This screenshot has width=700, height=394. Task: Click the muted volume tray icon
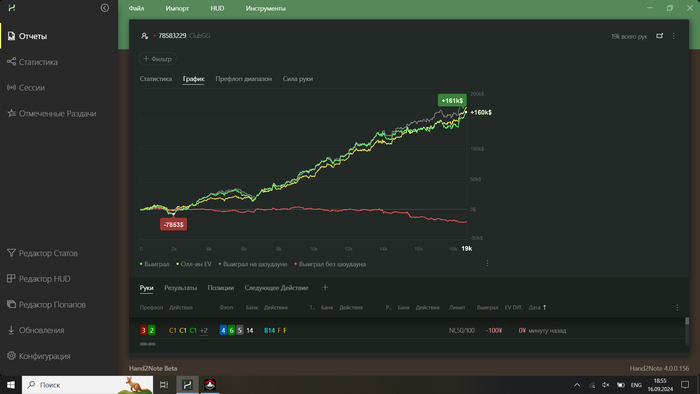606,385
